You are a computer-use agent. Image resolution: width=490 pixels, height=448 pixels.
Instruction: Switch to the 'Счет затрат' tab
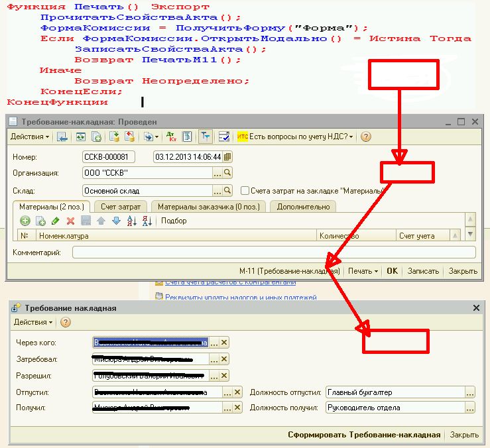[121, 207]
